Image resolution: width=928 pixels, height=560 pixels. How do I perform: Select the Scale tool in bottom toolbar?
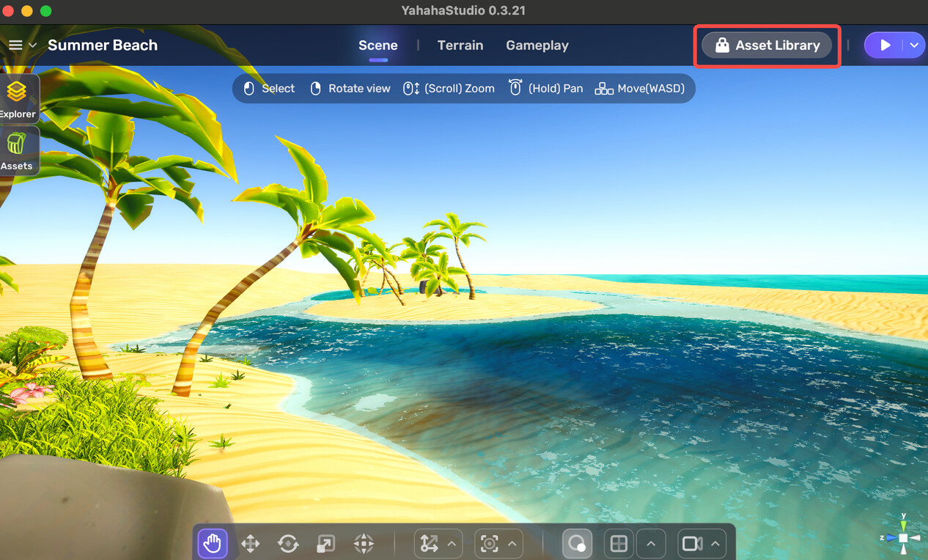click(x=325, y=543)
